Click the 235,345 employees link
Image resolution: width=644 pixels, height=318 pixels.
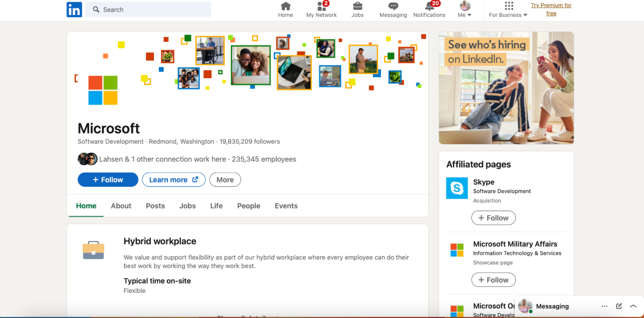pyautogui.click(x=264, y=159)
